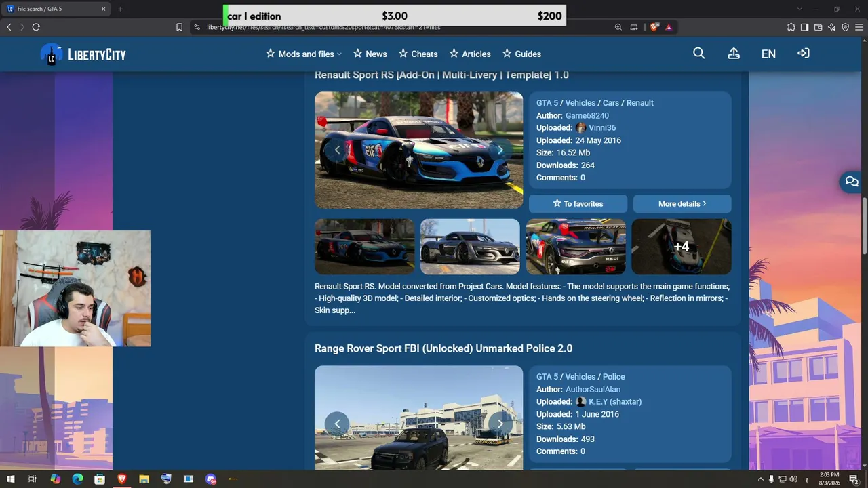
Task: Click the LibertyCity logo
Action: [x=83, y=54]
